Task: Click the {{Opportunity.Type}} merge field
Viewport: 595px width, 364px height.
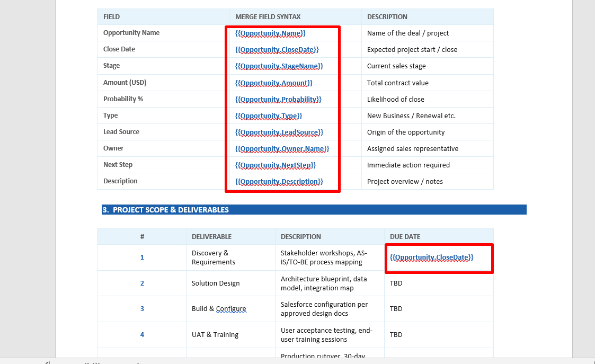Action: pos(268,116)
